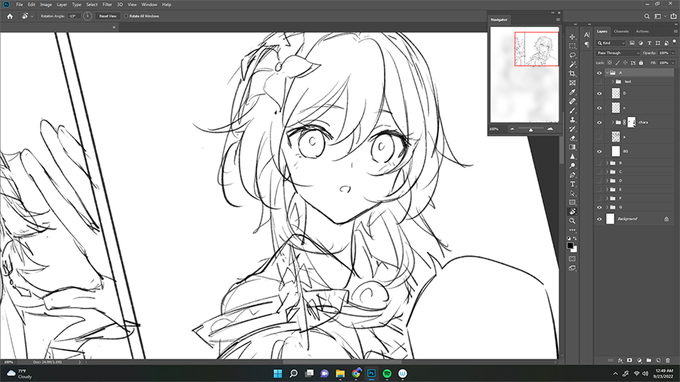Toggle Quick Mask mode
The width and height of the screenshot is (680, 382).
tap(572, 259)
